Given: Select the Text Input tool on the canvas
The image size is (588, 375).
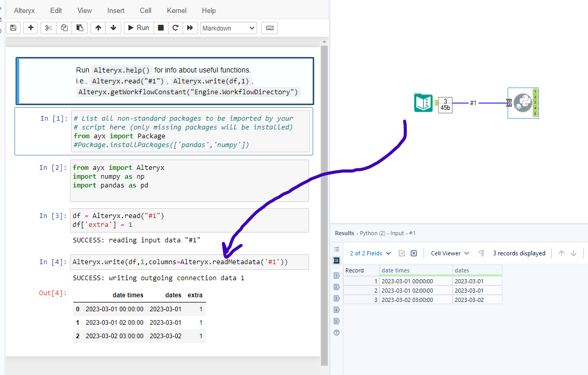Looking at the screenshot, I should [423, 103].
